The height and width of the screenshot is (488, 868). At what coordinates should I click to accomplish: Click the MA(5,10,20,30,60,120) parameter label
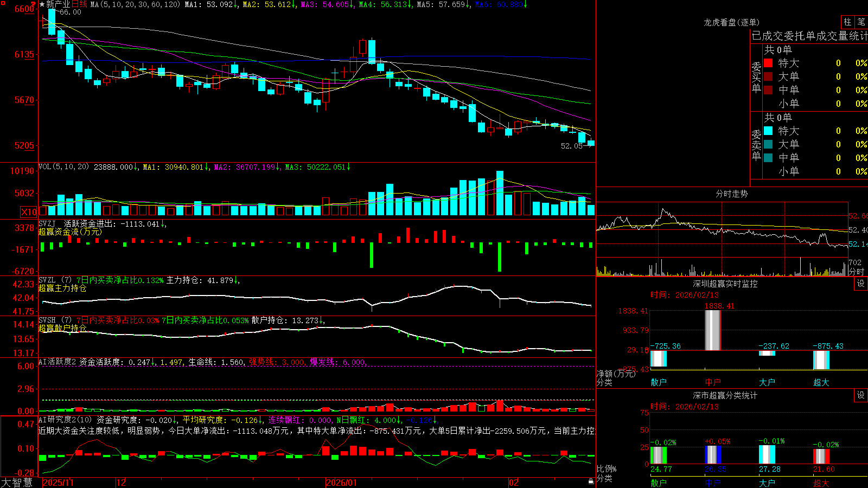click(135, 4)
